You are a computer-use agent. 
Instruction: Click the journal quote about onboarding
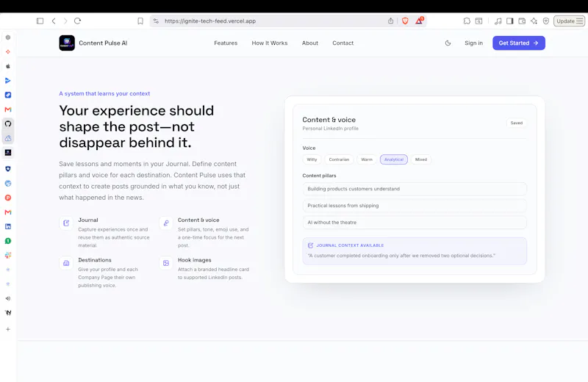pos(401,256)
